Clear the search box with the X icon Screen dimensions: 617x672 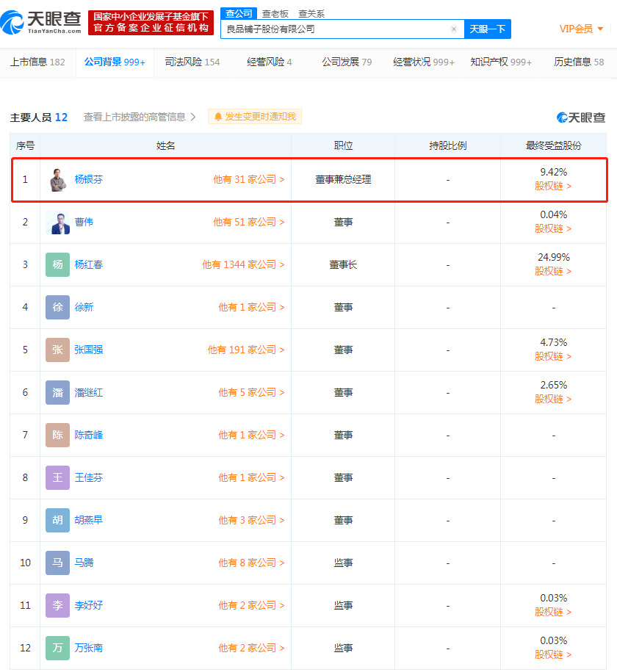(x=454, y=29)
